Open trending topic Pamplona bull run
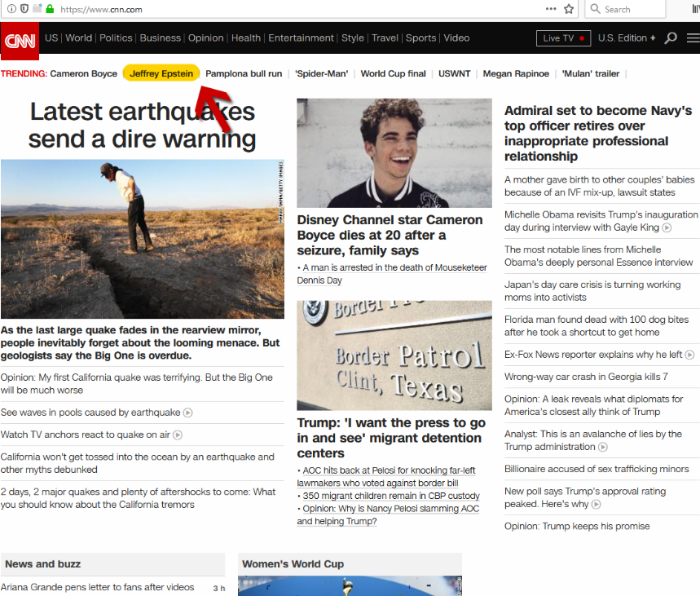Image resolution: width=700 pixels, height=596 pixels. pos(244,73)
